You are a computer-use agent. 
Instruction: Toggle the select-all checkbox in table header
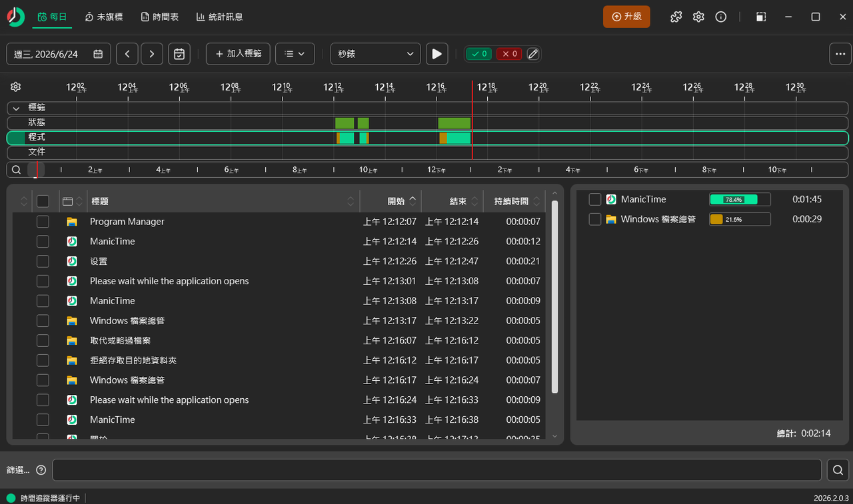coord(43,201)
